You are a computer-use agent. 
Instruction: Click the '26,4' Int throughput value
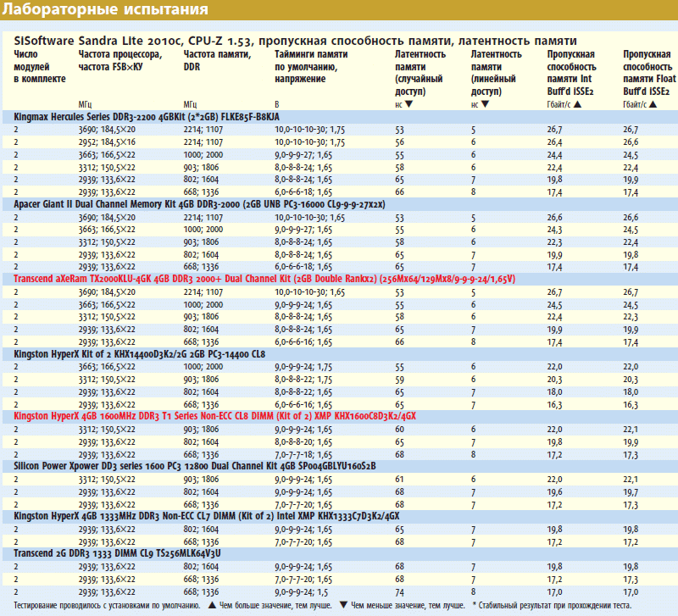[555, 142]
